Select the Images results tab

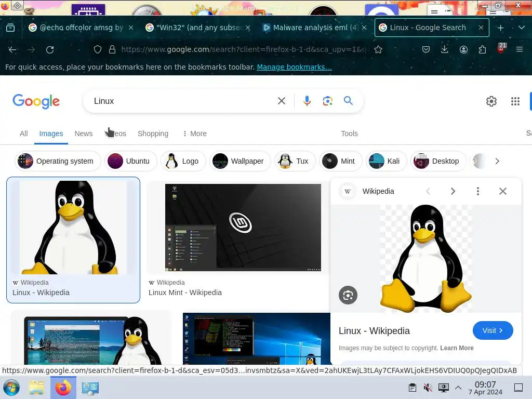(x=51, y=134)
